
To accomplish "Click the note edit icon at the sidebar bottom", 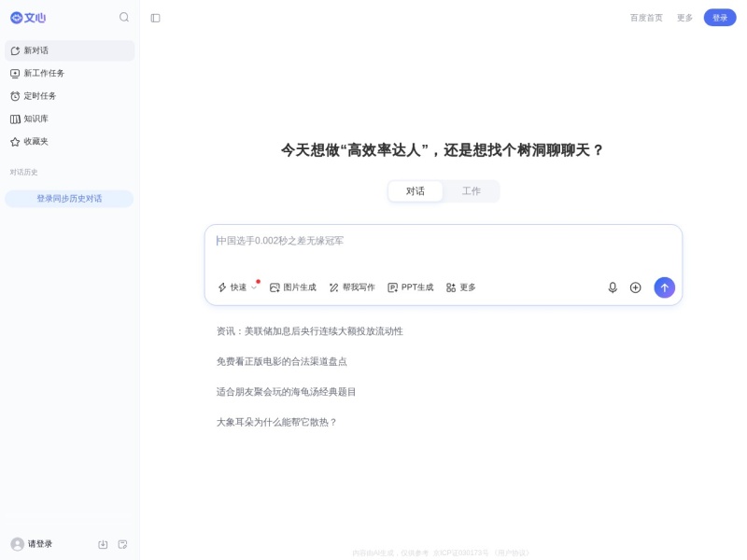I will (122, 544).
